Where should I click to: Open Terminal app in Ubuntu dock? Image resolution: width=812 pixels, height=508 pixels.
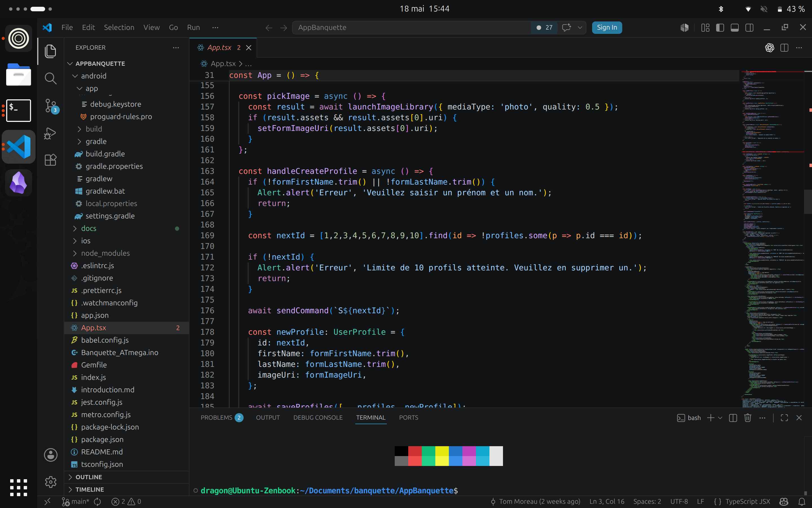click(x=18, y=111)
